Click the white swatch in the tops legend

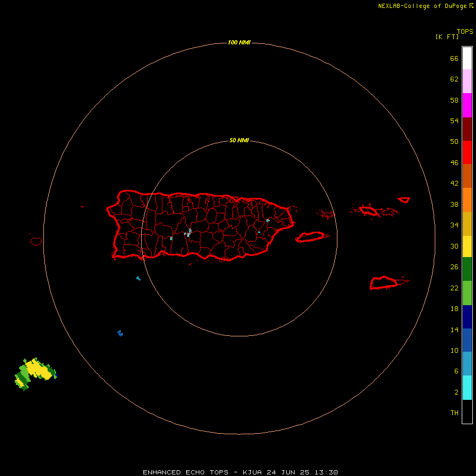[x=467, y=58]
